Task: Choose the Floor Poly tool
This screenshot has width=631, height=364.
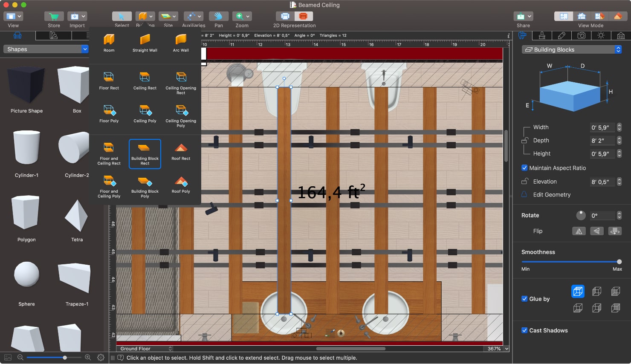Action: 109,114
